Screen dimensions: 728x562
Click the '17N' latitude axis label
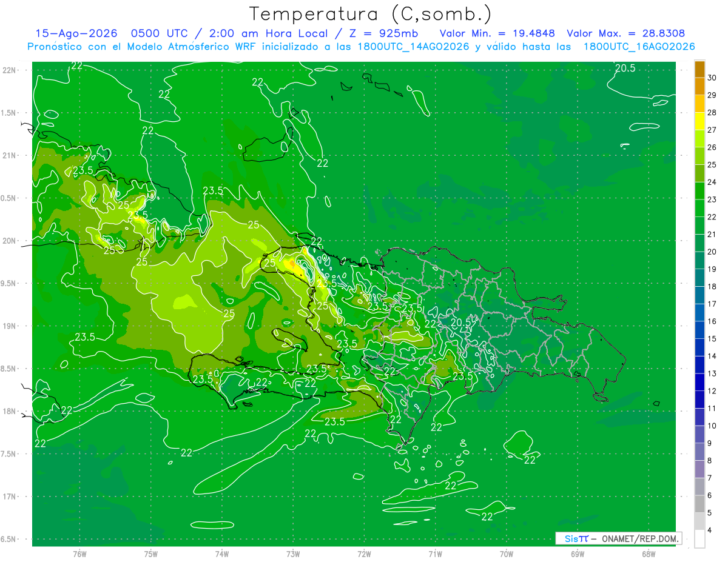pos(10,497)
